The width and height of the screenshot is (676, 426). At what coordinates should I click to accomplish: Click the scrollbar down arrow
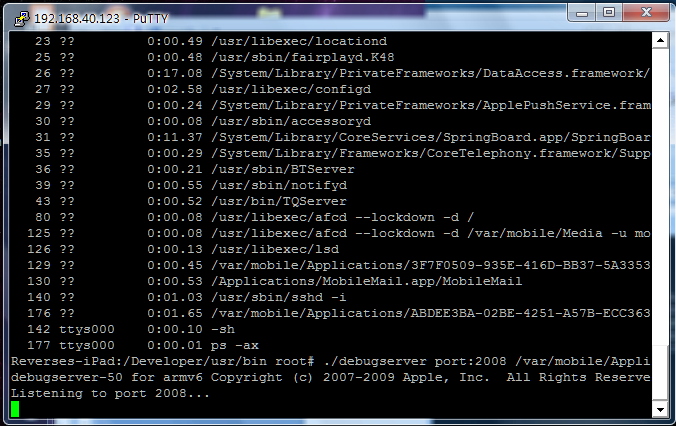(x=659, y=409)
